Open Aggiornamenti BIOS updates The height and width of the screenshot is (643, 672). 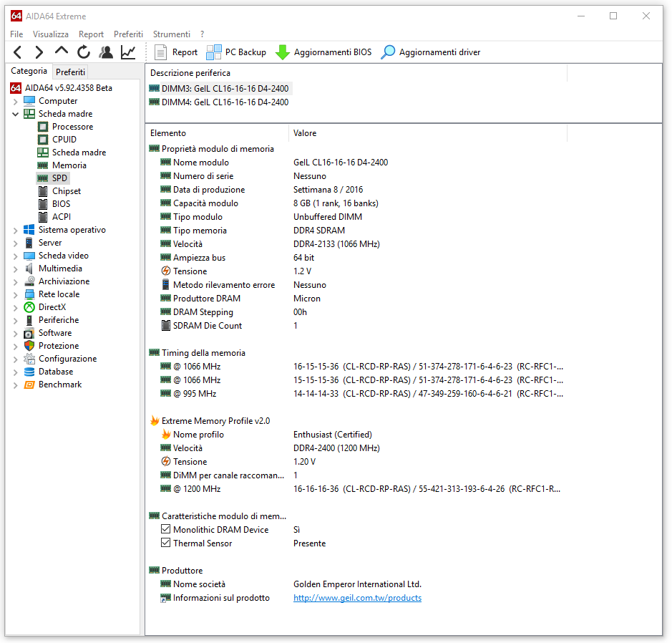pos(323,52)
